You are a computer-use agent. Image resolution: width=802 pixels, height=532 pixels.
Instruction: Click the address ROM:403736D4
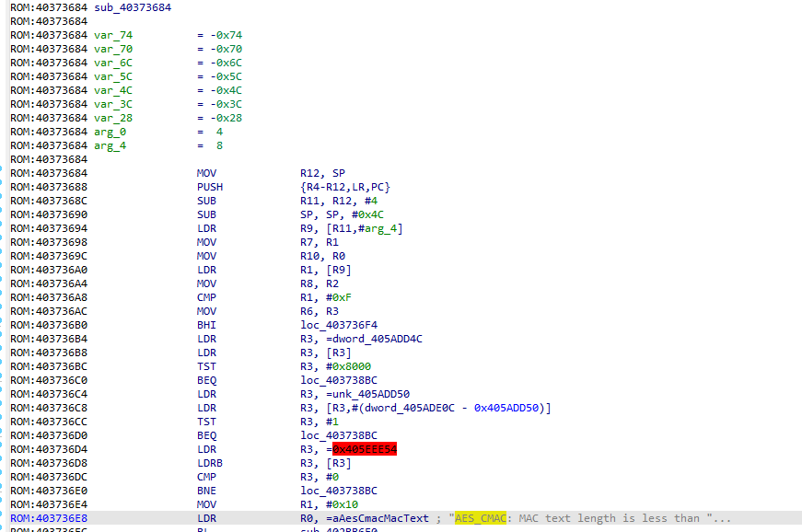tap(49, 449)
